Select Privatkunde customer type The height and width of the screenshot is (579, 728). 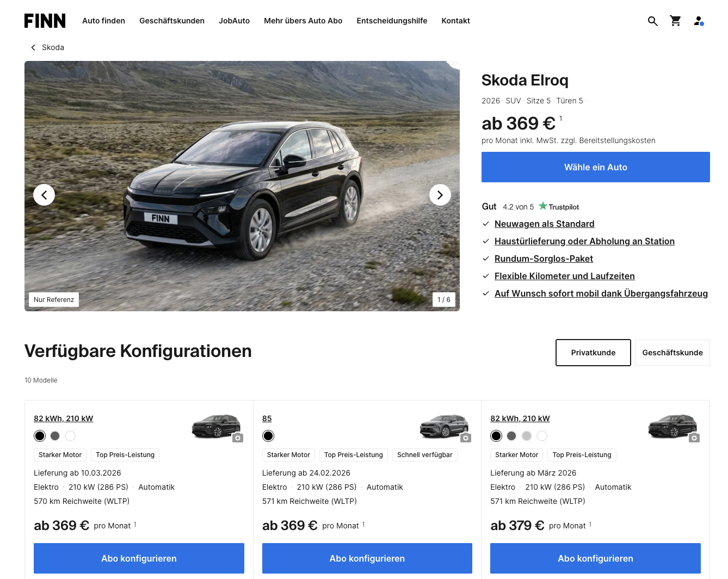tap(593, 353)
